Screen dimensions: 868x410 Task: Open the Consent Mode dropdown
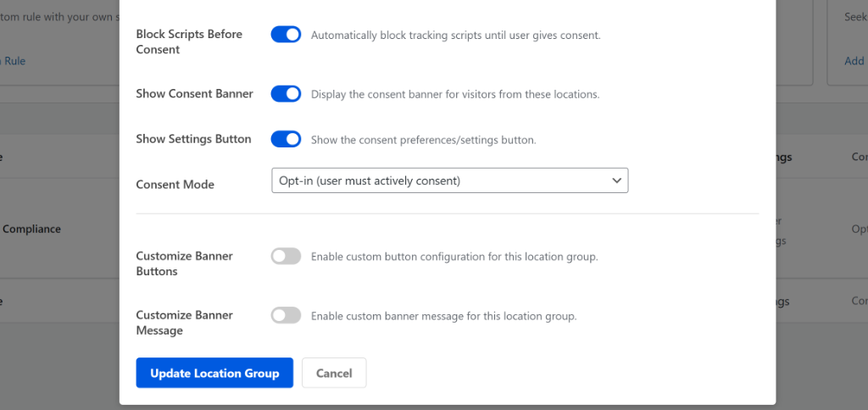tap(449, 180)
